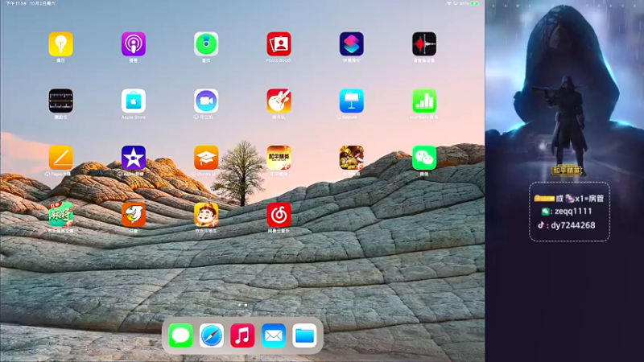This screenshot has height=362, width=644.
Task: Open Messages from the dock
Action: click(x=180, y=335)
